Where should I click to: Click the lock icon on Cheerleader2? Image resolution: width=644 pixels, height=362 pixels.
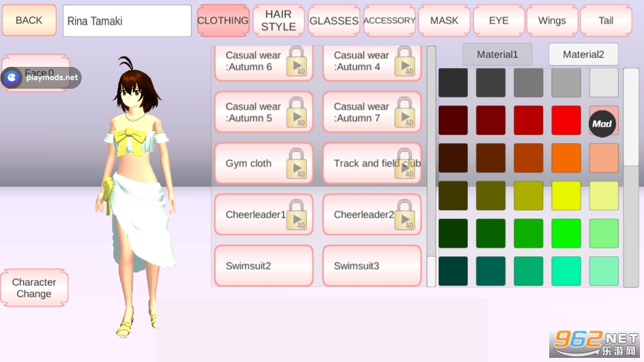405,215
